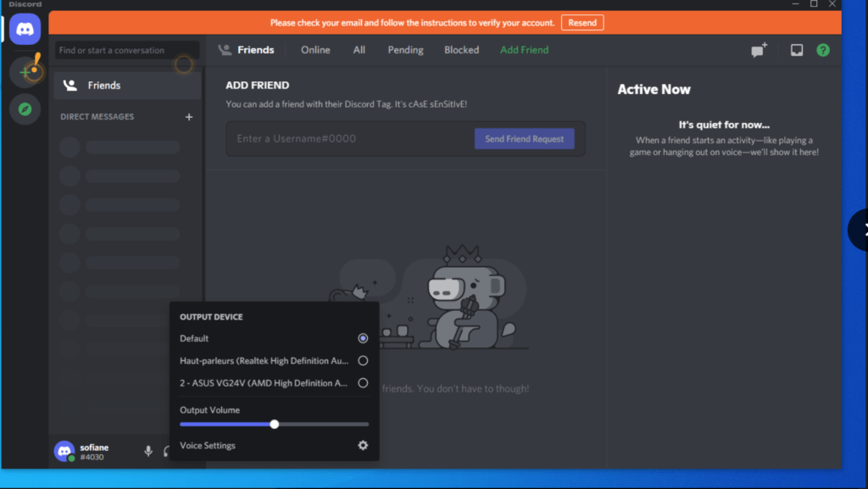Switch to the Pending tab
868x489 pixels.
pos(405,50)
